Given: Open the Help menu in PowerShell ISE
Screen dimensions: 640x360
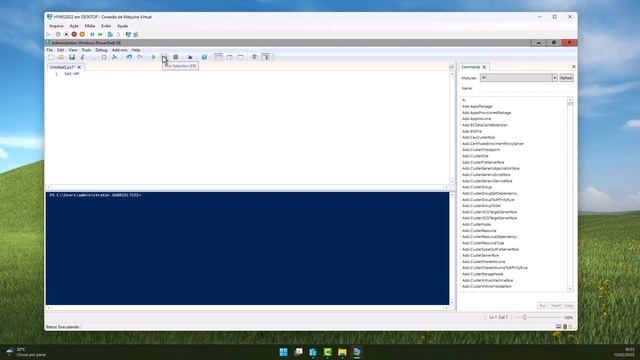Looking at the screenshot, I should click(x=136, y=50).
